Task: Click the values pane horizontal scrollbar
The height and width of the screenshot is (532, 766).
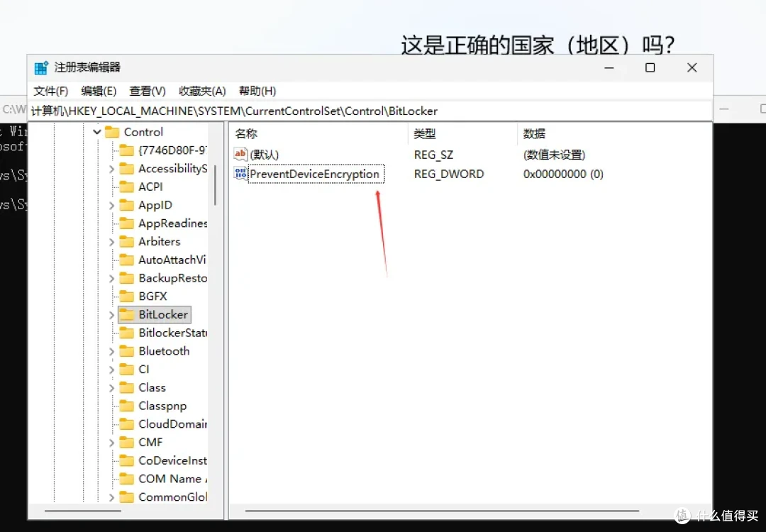Action: point(442,511)
